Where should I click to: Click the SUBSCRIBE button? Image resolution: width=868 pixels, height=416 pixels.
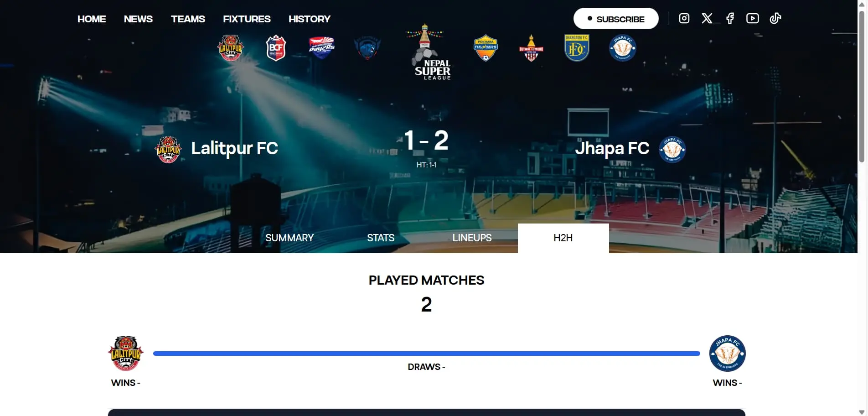click(616, 19)
